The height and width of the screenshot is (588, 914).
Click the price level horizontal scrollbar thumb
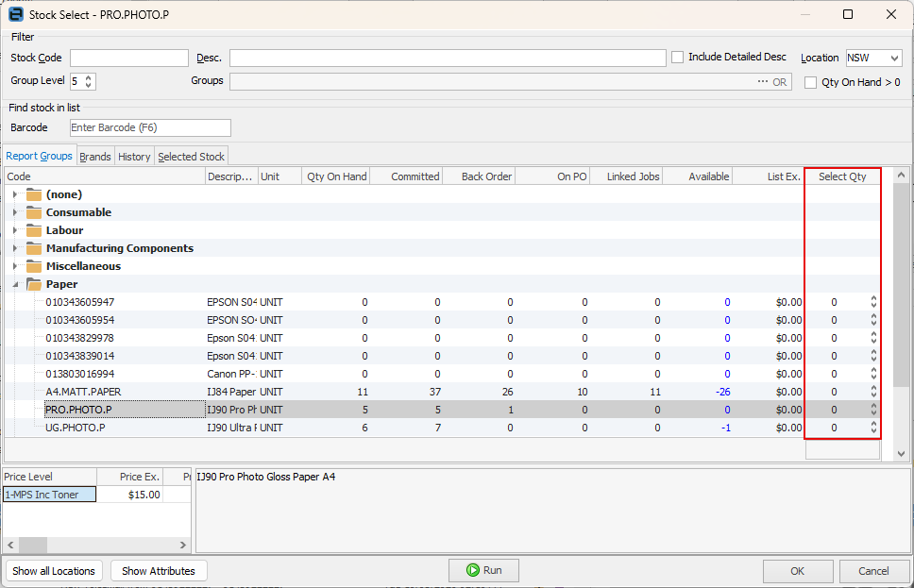click(x=33, y=546)
